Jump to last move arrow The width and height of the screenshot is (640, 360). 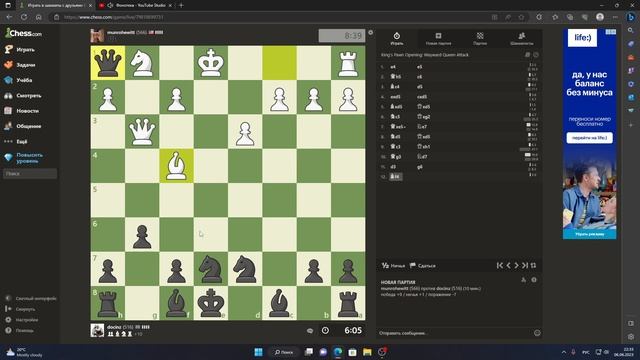click(x=525, y=265)
